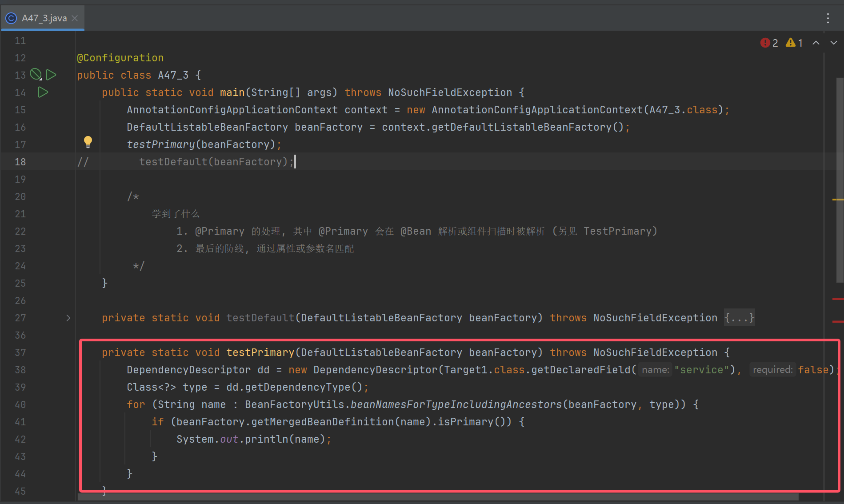The image size is (844, 504).
Task: Run main method from line 14 gutter
Action: pyautogui.click(x=43, y=92)
